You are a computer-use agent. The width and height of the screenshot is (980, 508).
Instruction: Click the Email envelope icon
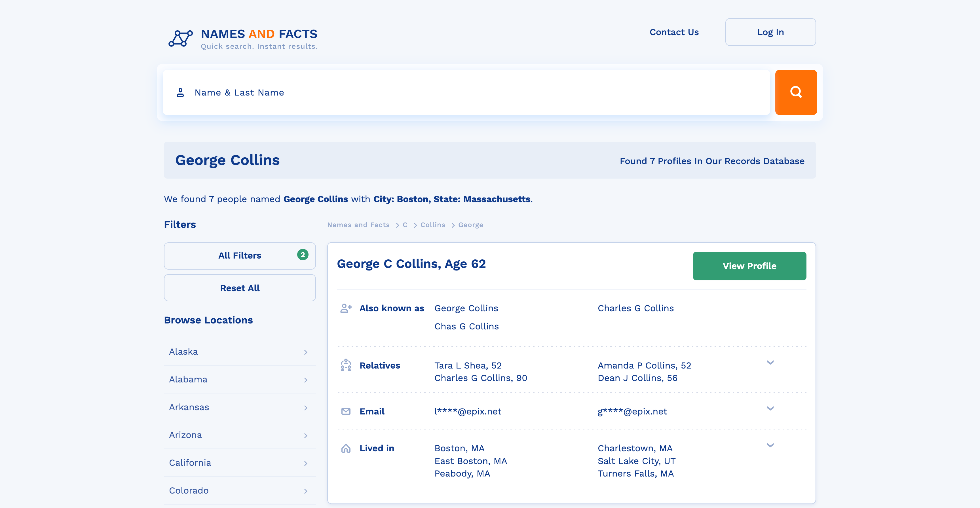pos(346,411)
